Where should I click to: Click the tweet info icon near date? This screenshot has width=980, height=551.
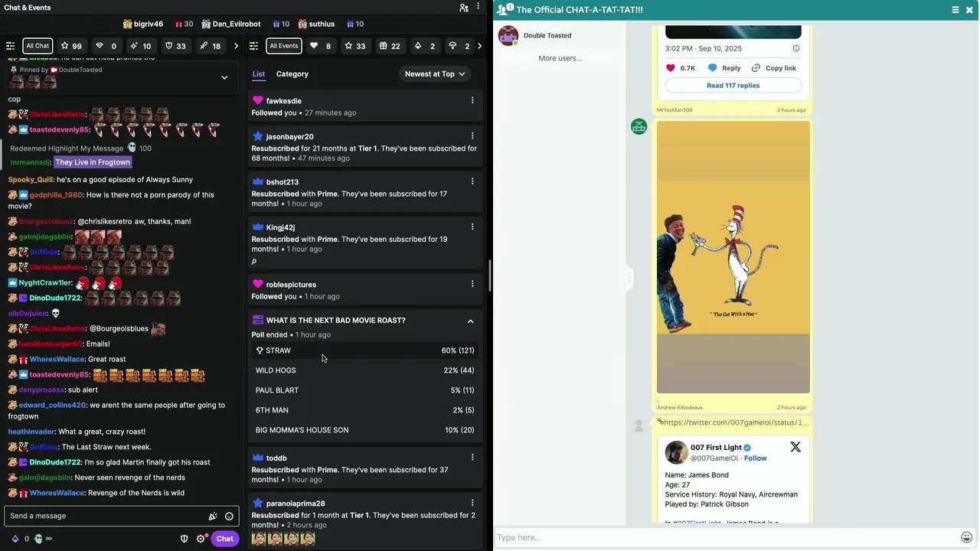click(x=795, y=48)
